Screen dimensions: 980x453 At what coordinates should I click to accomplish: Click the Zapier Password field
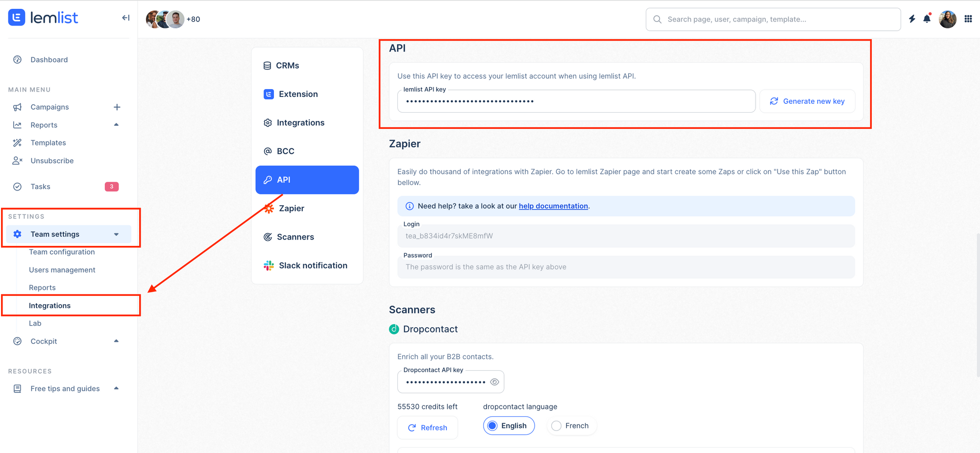pyautogui.click(x=626, y=267)
